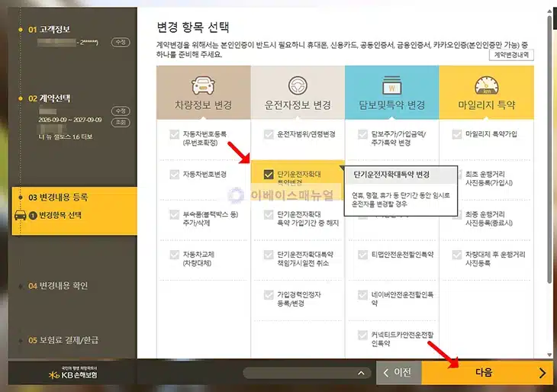Click the vertical scrollbar on the right
Screen dimensions: 557x392
pyautogui.click(x=549, y=149)
